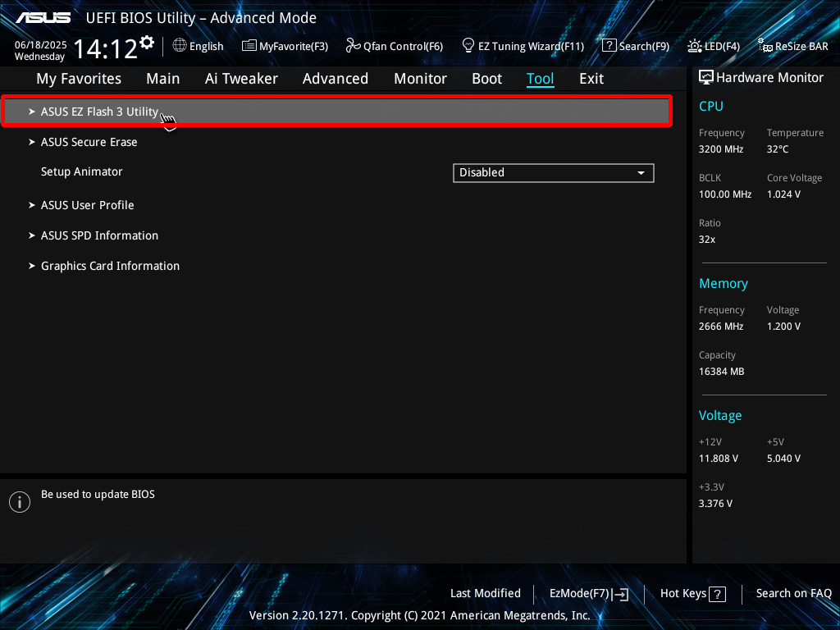The width and height of the screenshot is (840, 630).
Task: Click the 14:12 system time
Action: [105, 48]
